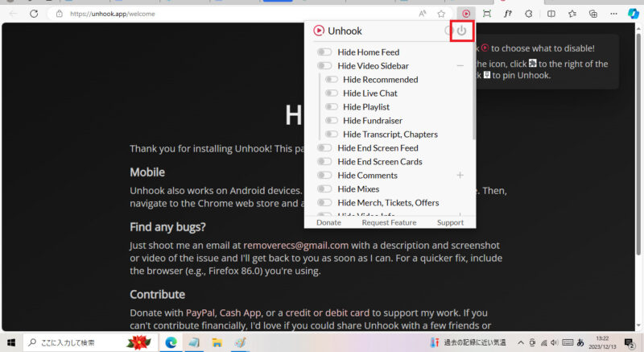Click the 'Hide Mixes' label text
The height and width of the screenshot is (352, 644).
click(358, 189)
